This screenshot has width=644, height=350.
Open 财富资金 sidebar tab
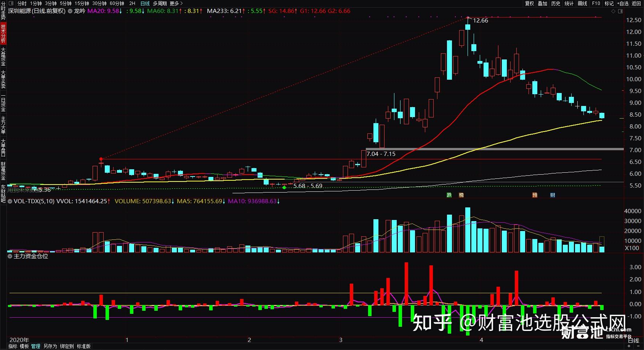(3, 171)
